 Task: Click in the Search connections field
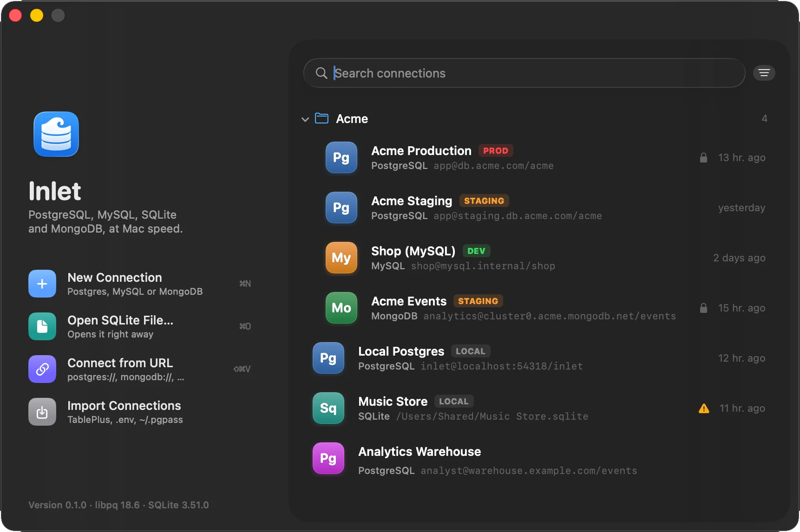(524, 73)
